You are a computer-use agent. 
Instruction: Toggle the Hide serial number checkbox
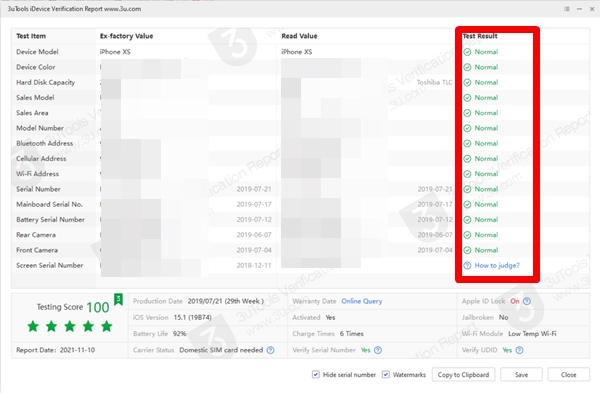[x=316, y=374]
